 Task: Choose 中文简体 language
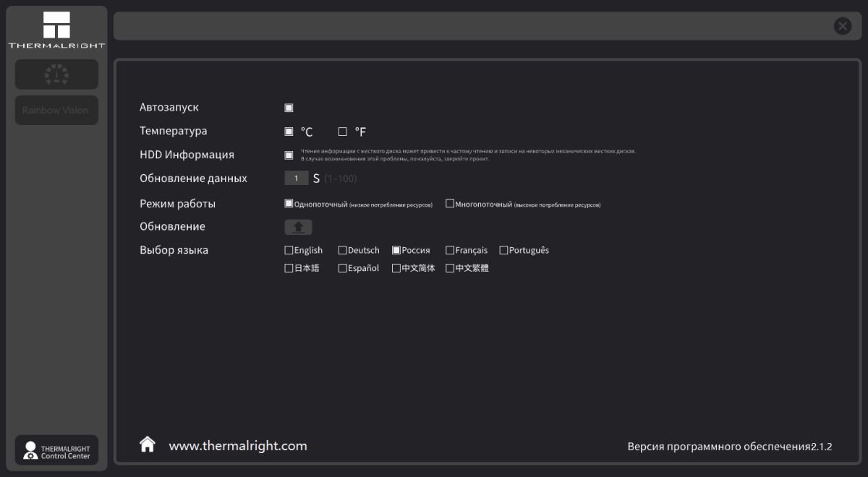point(396,268)
